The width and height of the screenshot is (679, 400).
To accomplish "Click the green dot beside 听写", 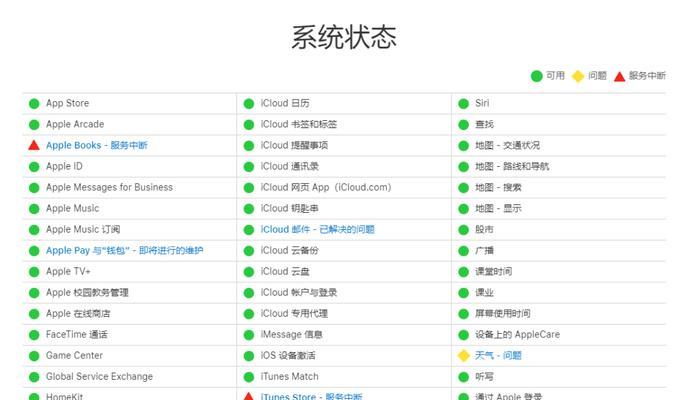I will tap(463, 377).
